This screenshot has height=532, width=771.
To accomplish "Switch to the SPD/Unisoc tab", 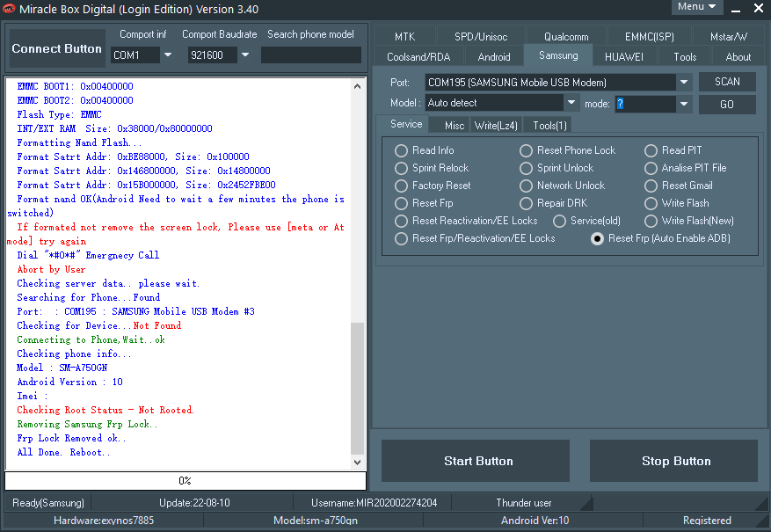I will pos(480,36).
